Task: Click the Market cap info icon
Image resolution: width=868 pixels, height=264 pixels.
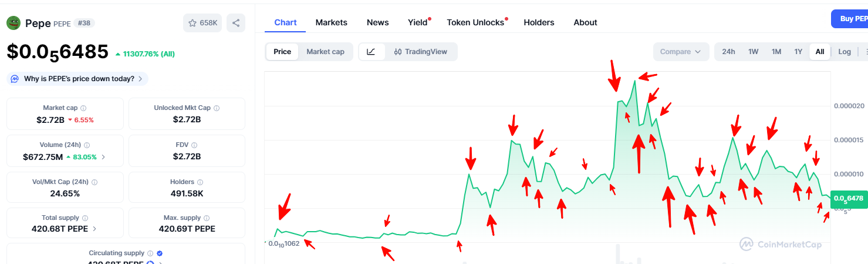Action: click(83, 108)
